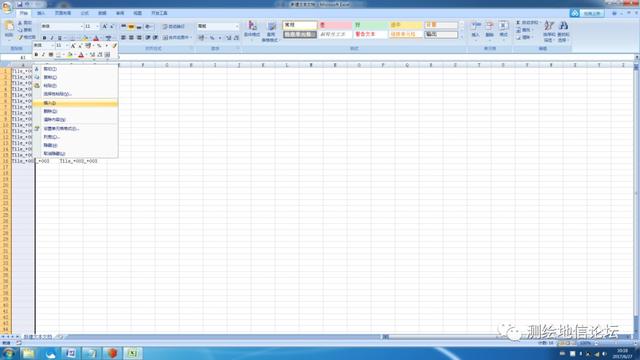Toggle Italic on the floating mini toolbar

coord(43,54)
